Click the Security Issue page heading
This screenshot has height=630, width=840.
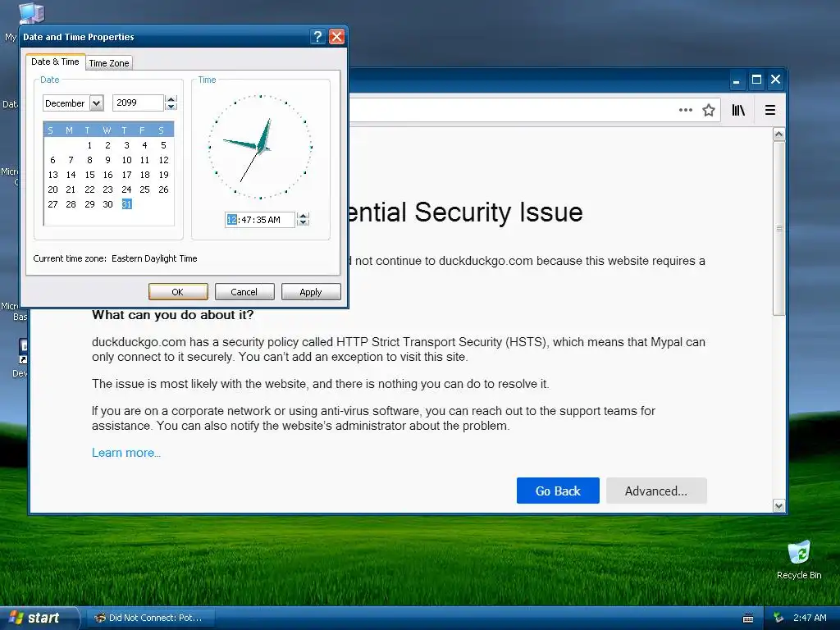click(465, 212)
